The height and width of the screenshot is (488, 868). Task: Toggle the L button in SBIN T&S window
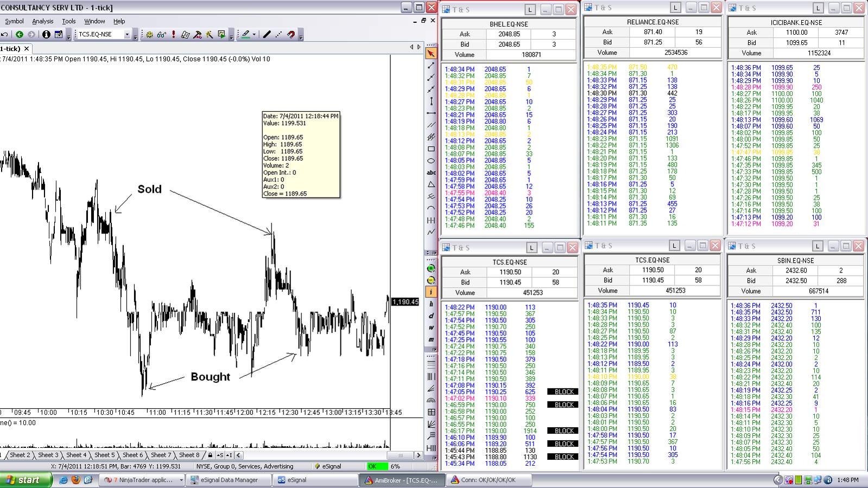tap(818, 246)
